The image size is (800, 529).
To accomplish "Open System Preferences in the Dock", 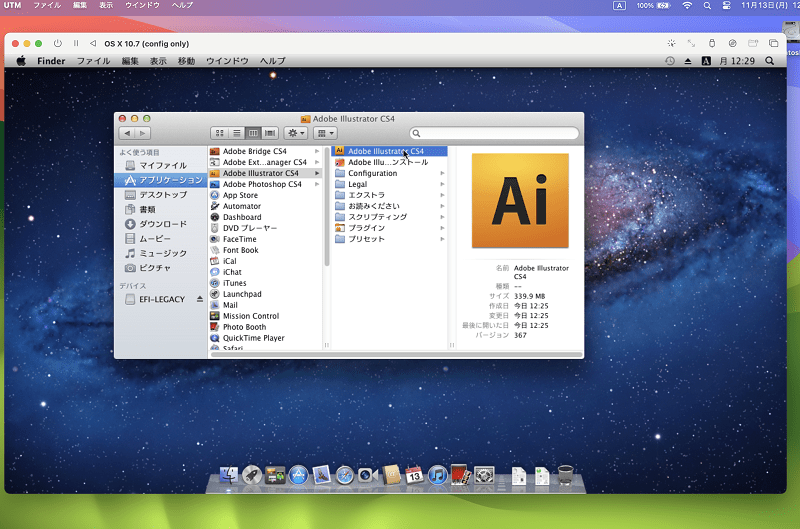I will click(x=484, y=475).
